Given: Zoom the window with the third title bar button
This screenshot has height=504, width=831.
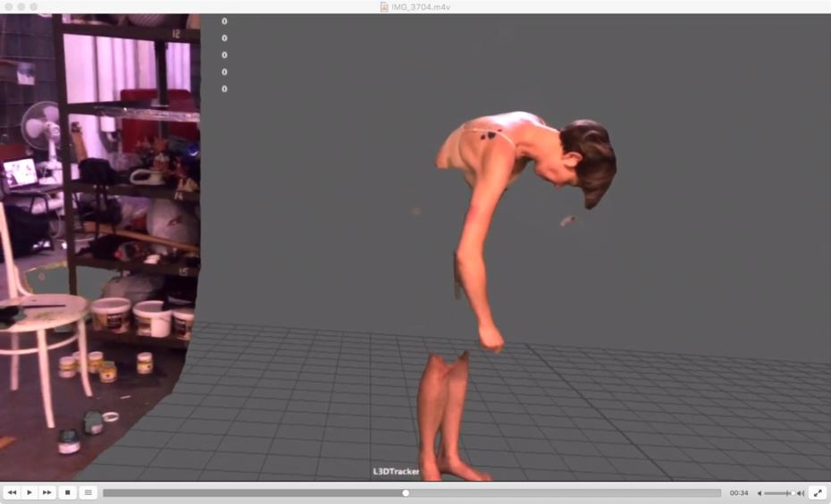Looking at the screenshot, I should coord(34,7).
